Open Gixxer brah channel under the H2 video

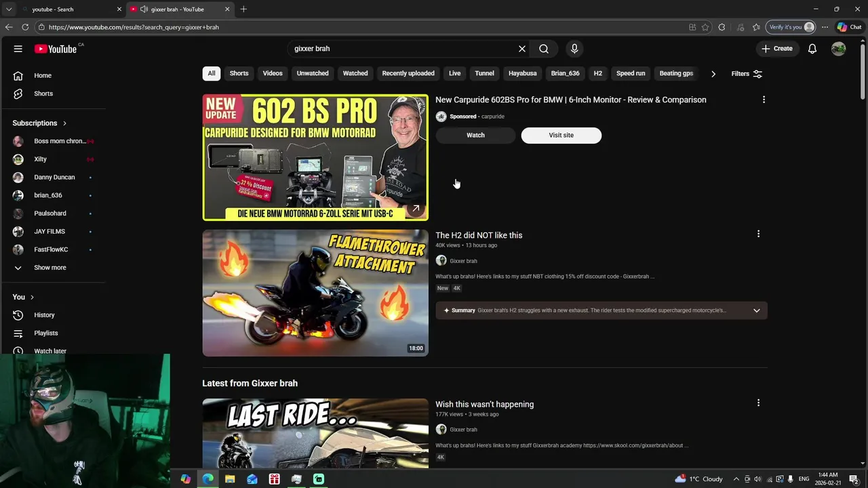(x=463, y=261)
